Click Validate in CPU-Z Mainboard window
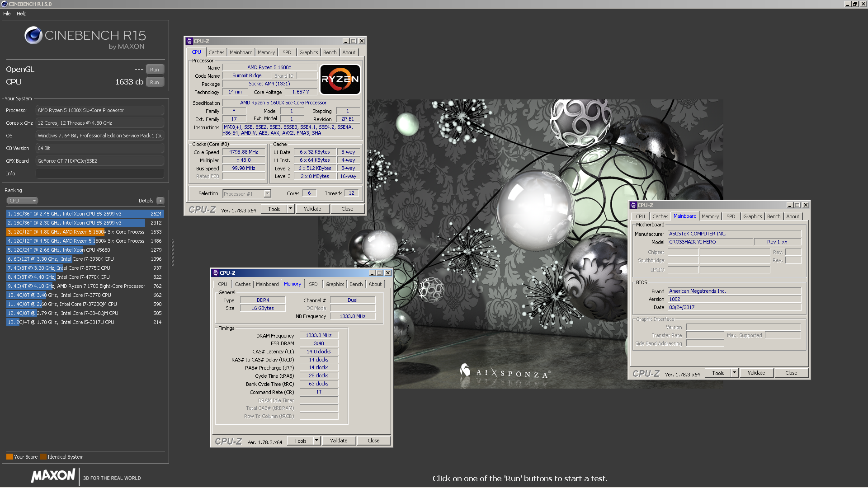This screenshot has width=868, height=488. [756, 373]
